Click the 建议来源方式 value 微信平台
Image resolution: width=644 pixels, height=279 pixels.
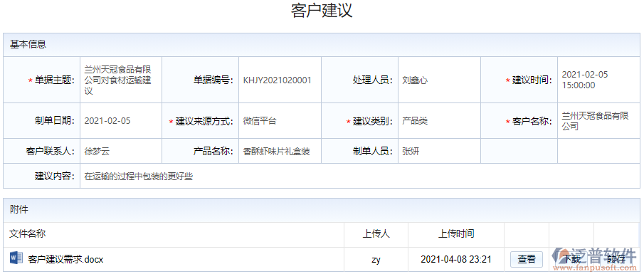click(x=260, y=121)
